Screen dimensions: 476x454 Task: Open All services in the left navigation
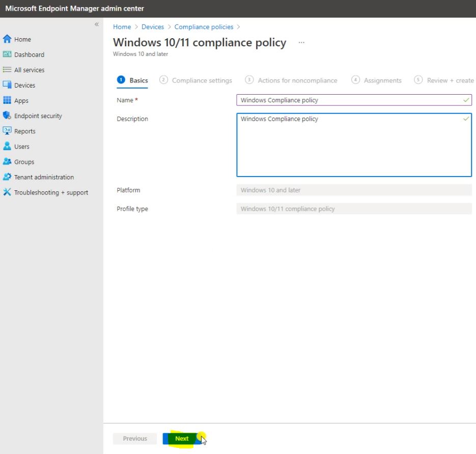point(29,70)
